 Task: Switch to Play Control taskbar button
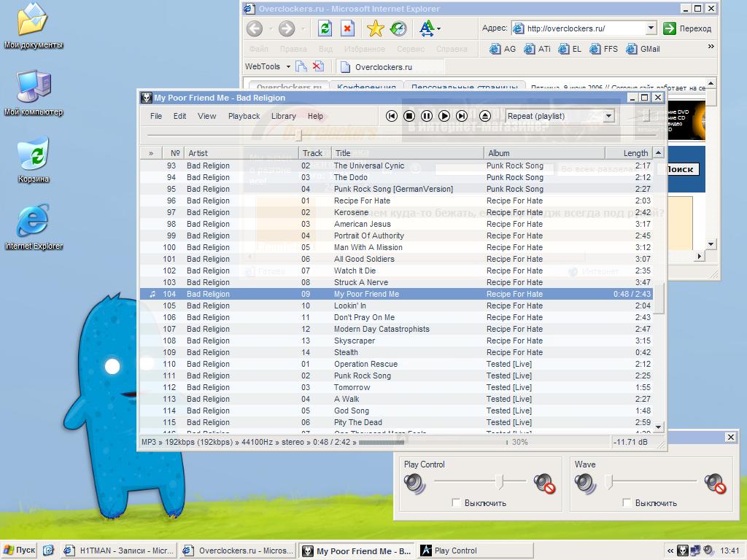476,551
